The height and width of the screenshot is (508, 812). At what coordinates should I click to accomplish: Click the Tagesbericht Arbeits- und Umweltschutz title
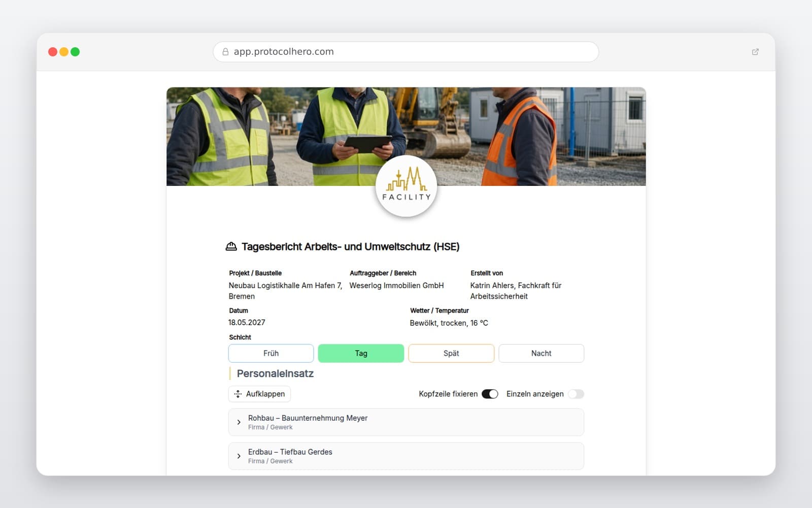coord(350,247)
